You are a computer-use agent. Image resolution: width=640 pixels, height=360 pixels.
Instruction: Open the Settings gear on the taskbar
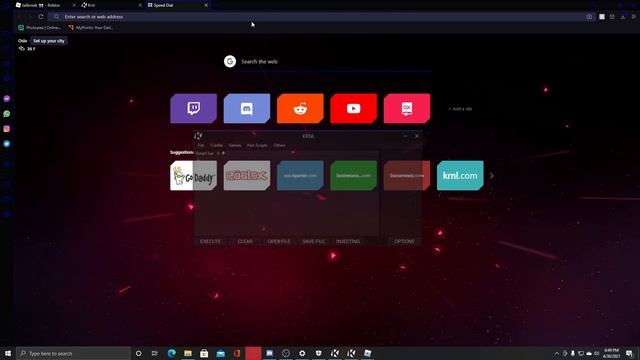click(x=302, y=353)
